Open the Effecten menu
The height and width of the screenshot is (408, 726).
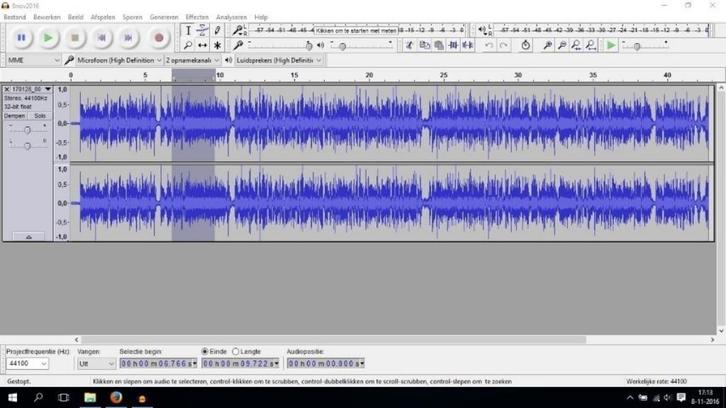197,17
